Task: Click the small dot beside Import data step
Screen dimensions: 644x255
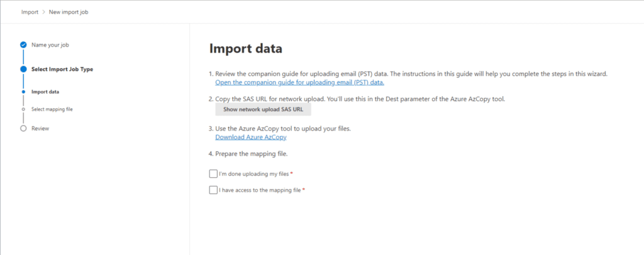Action: click(23, 92)
